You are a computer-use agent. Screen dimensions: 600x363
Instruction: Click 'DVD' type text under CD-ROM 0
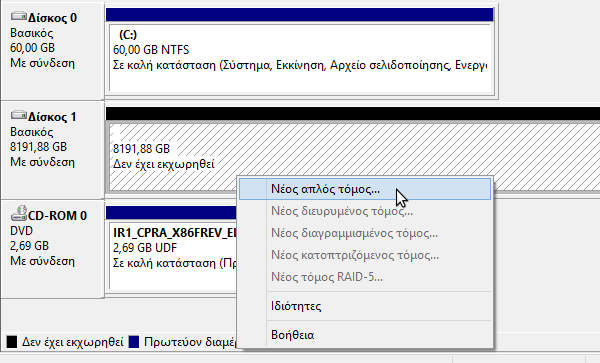click(21, 231)
